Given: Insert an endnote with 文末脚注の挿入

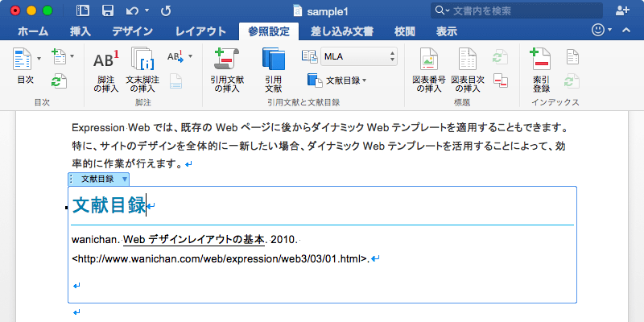Looking at the screenshot, I should [x=142, y=69].
